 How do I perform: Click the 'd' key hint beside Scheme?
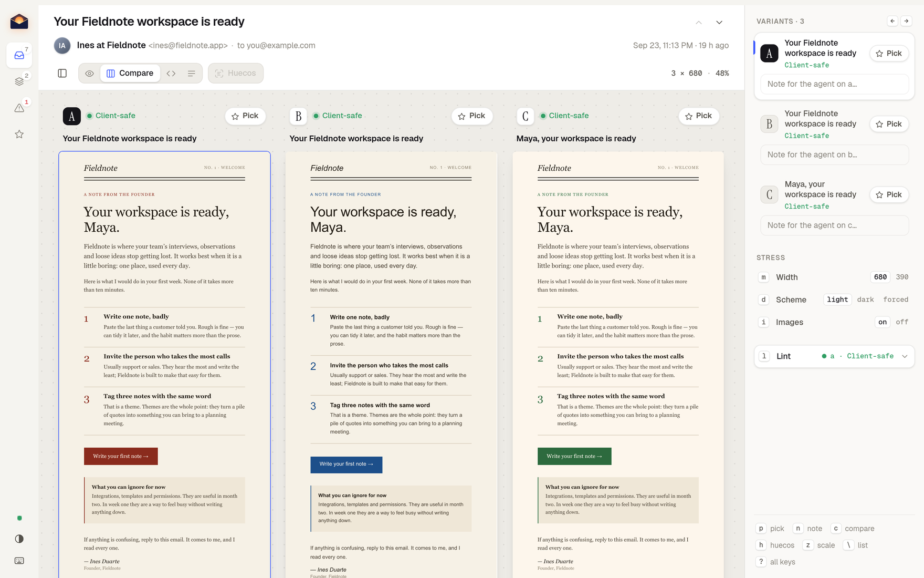point(763,300)
